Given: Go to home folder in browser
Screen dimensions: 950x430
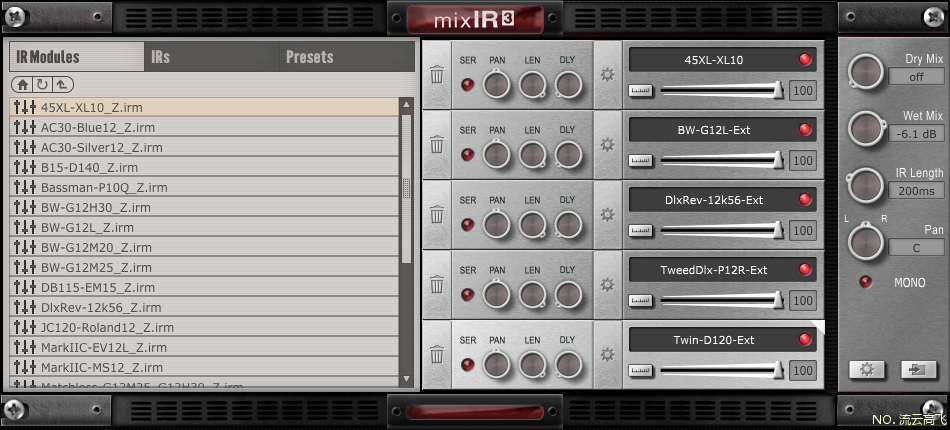Looking at the screenshot, I should point(22,85).
